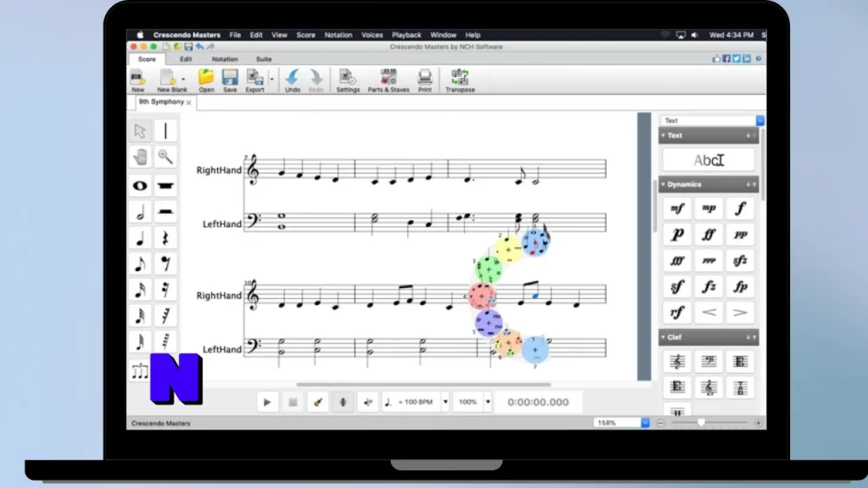
Task: Select the arrow selection tool
Action: pyautogui.click(x=140, y=131)
